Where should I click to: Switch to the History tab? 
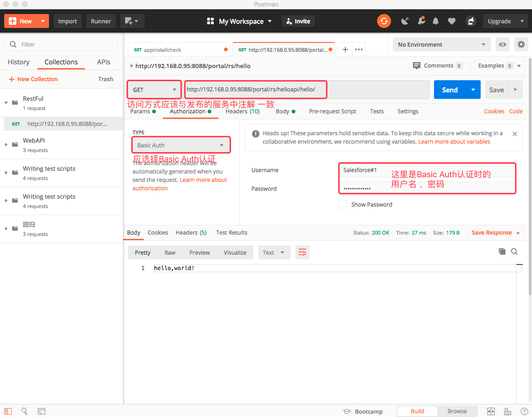click(19, 62)
